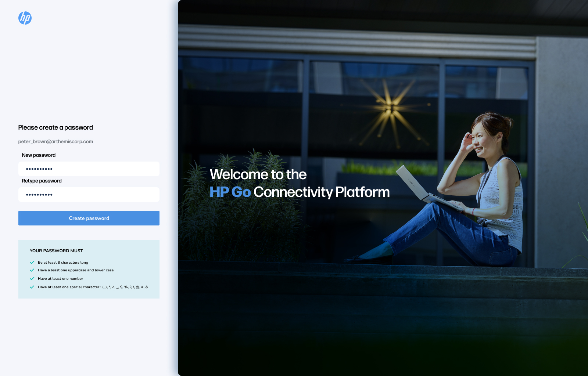Click the special character requirement text
The width and height of the screenshot is (588, 376).
[x=93, y=287]
